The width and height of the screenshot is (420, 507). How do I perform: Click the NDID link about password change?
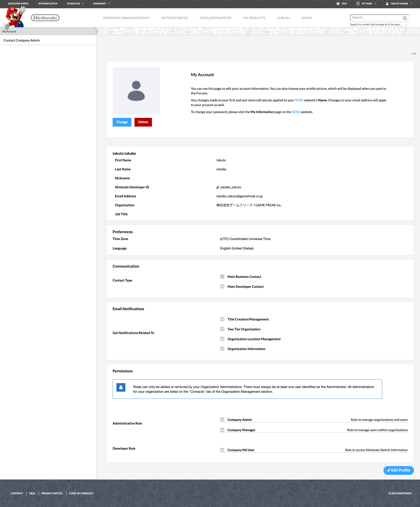296,112
